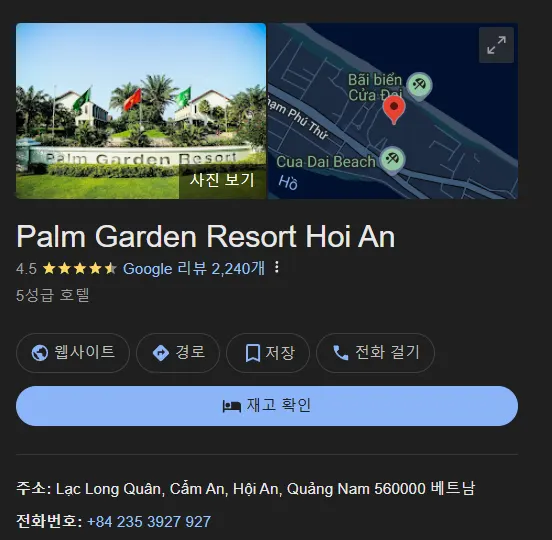The image size is (552, 540).
Task: Expand the map to full view
Action: coord(496,45)
